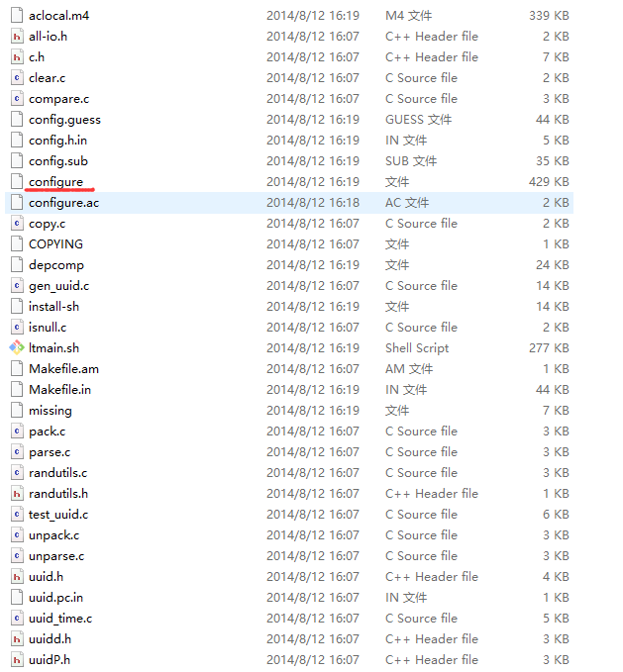This screenshot has width=623, height=672.
Task: Select the file name install-sh
Action: 54,307
